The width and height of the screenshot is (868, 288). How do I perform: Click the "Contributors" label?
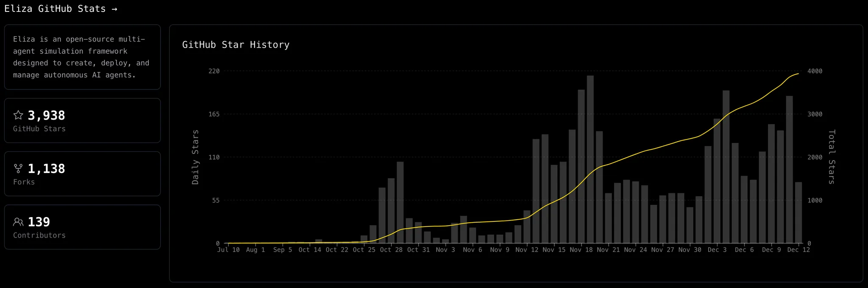pos(39,235)
